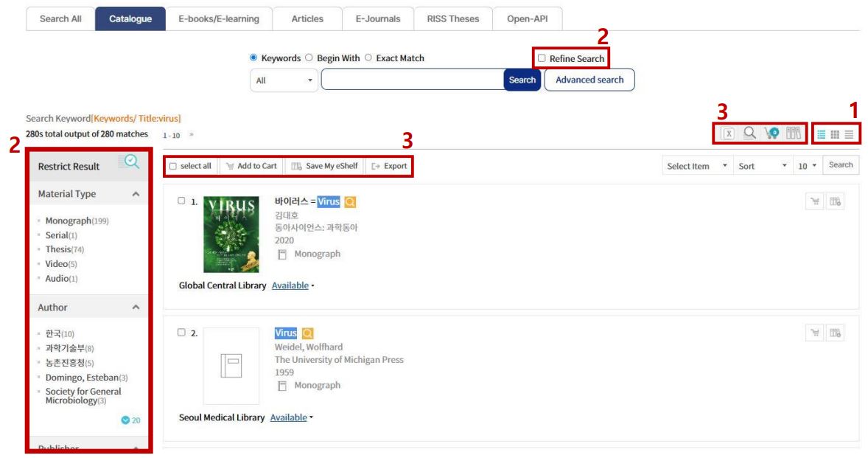Open the Virus title by Weidel, Wolfhard
Image resolution: width=868 pixels, height=458 pixels.
coord(286,333)
